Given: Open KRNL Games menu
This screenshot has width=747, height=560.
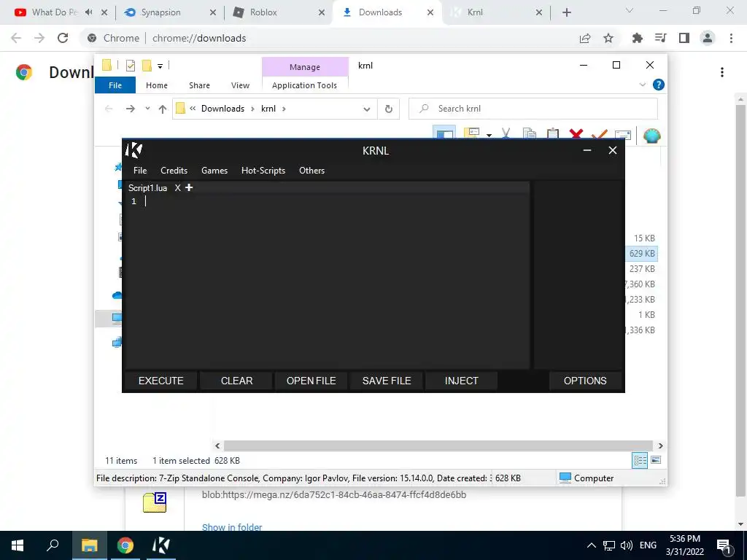Looking at the screenshot, I should [214, 171].
